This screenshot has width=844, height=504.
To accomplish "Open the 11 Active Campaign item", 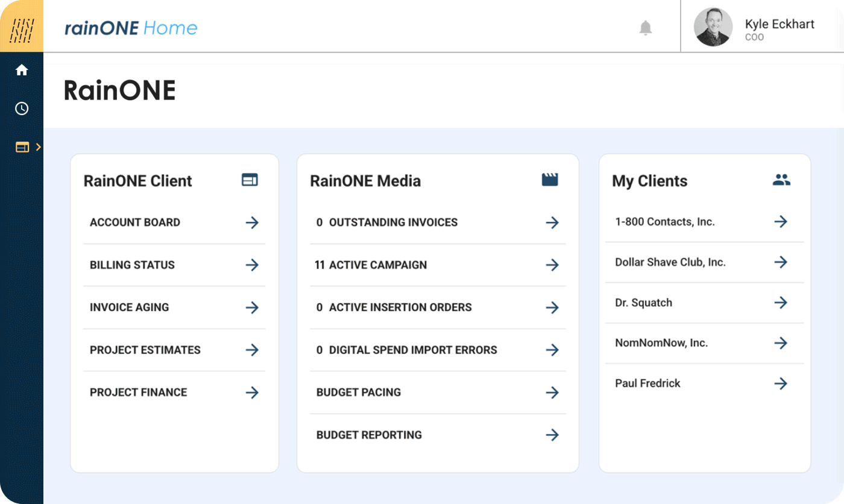I will [438, 265].
